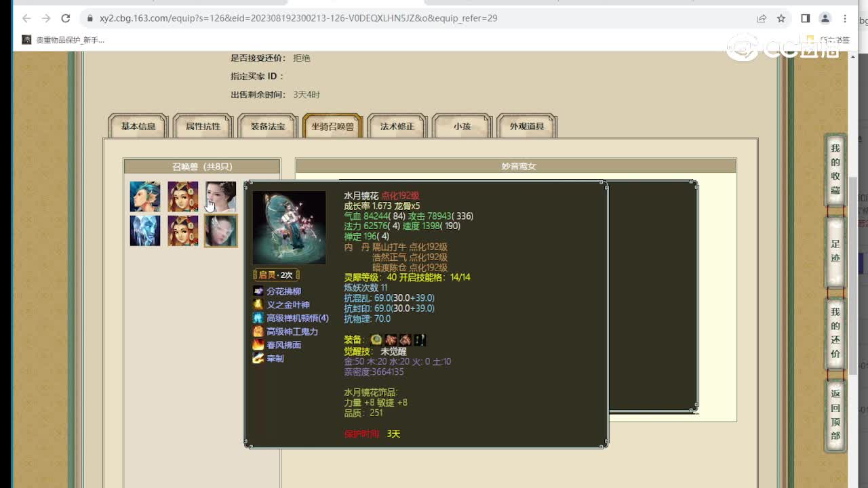The width and height of the screenshot is (868, 488).
Task: Click the 高级禅机顿悟(4) skill name
Action: pyautogui.click(x=297, y=318)
